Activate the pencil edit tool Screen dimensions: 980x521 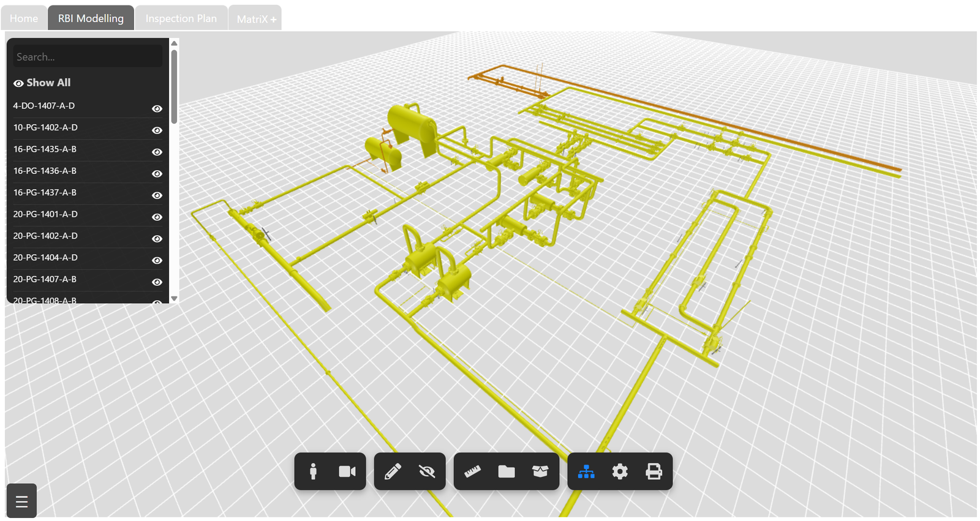click(393, 471)
